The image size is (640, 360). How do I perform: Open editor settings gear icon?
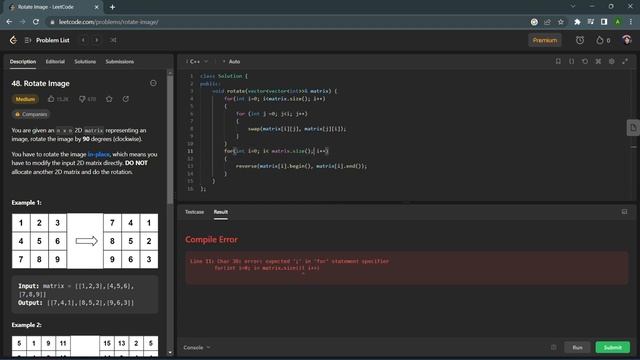(x=611, y=61)
